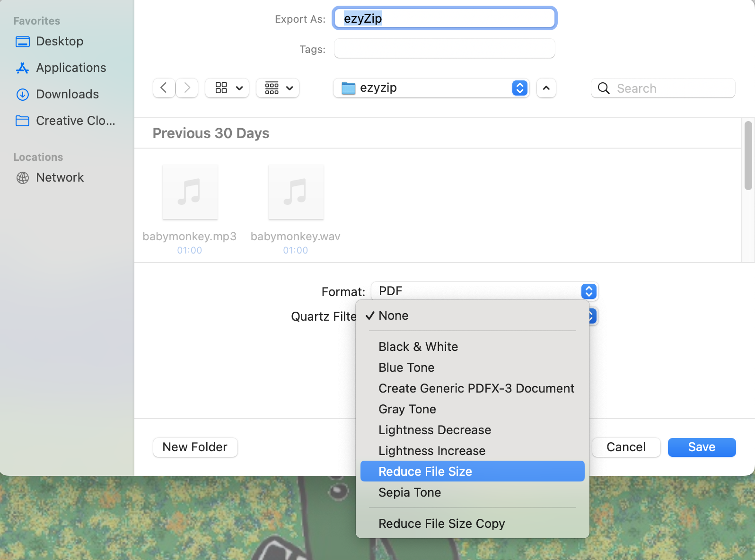
Task: Click the New Folder button
Action: 195,447
